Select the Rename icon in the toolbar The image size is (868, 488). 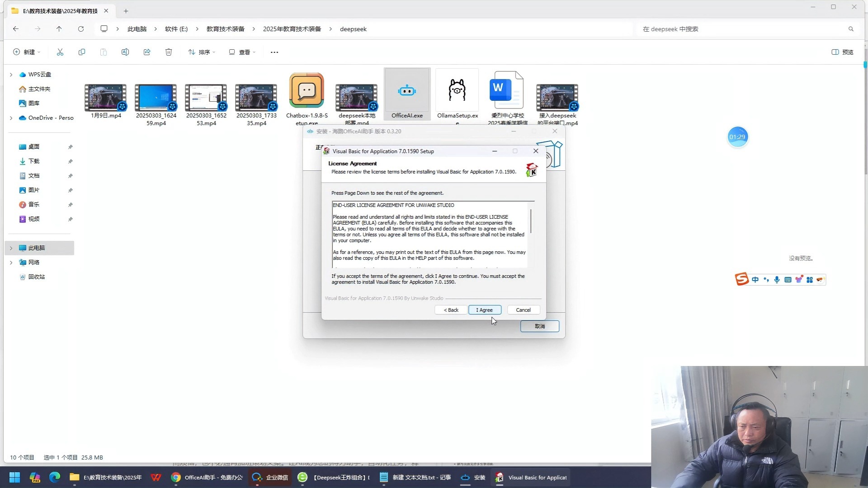point(125,52)
